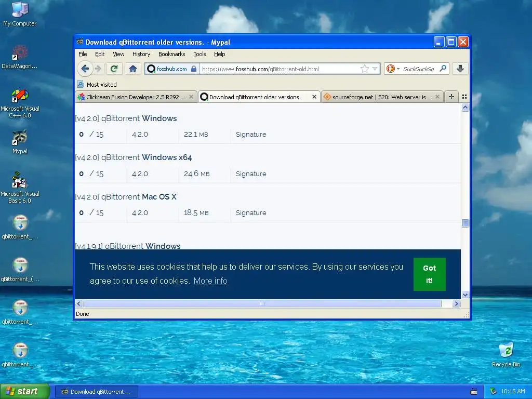Image resolution: width=532 pixels, height=399 pixels.
Task: Show all tabs with the grid icon
Action: pos(464,97)
